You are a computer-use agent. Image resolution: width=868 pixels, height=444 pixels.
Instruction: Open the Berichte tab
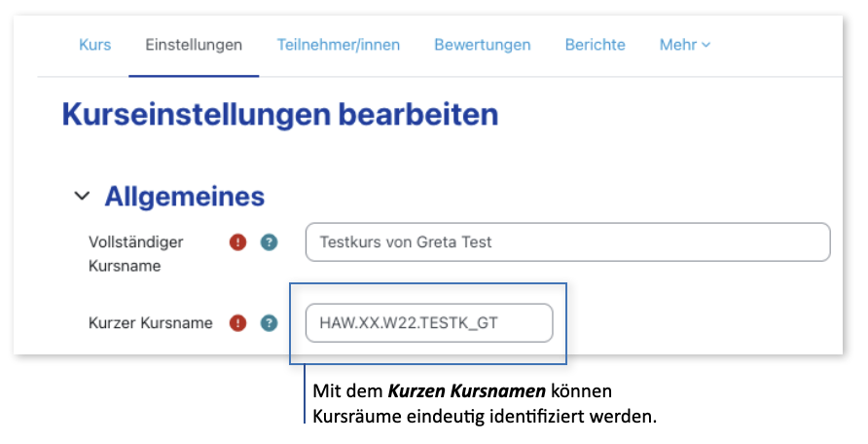[x=595, y=45]
